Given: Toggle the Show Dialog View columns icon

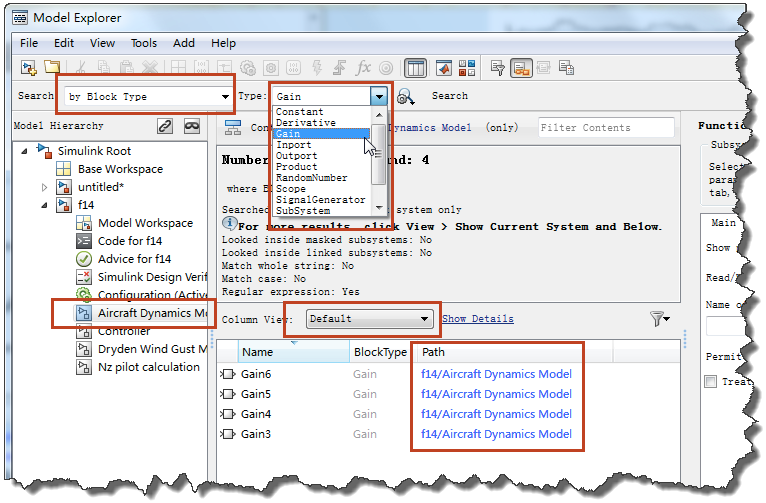Looking at the screenshot, I should [416, 68].
